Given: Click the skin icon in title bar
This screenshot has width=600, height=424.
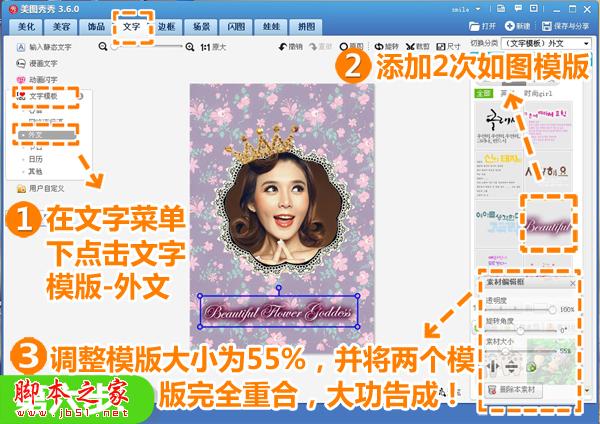Looking at the screenshot, I should pos(501,8).
